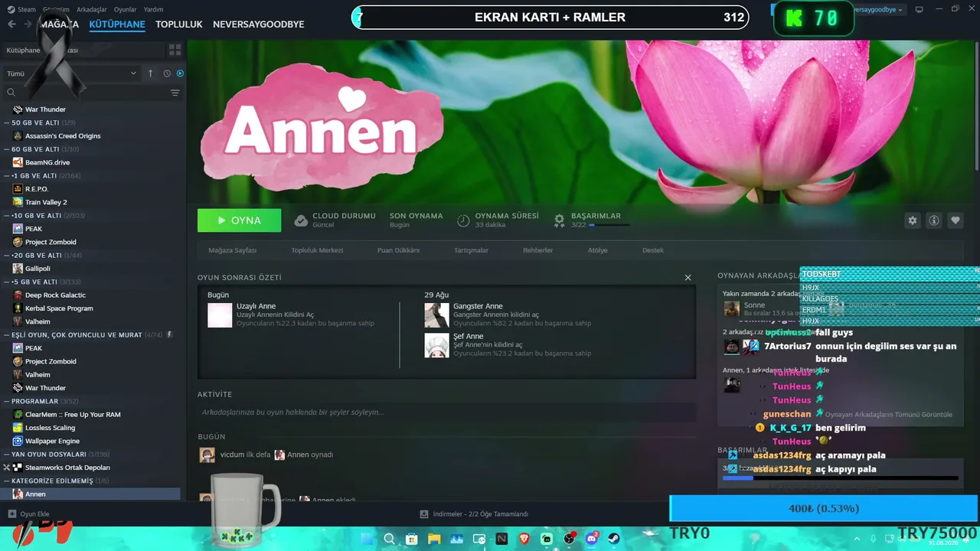Open the Tümü library filter dropdown

[71, 73]
